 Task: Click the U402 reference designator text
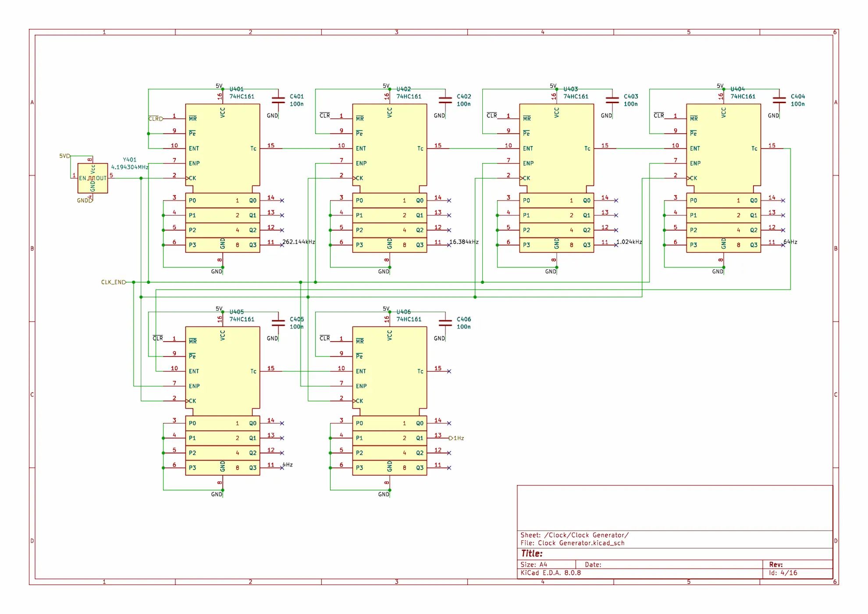(x=403, y=89)
